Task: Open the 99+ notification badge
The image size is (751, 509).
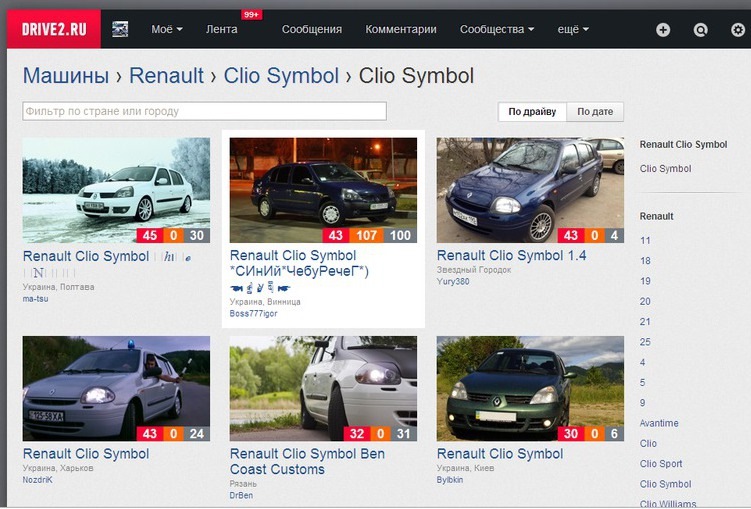Action: pyautogui.click(x=251, y=15)
